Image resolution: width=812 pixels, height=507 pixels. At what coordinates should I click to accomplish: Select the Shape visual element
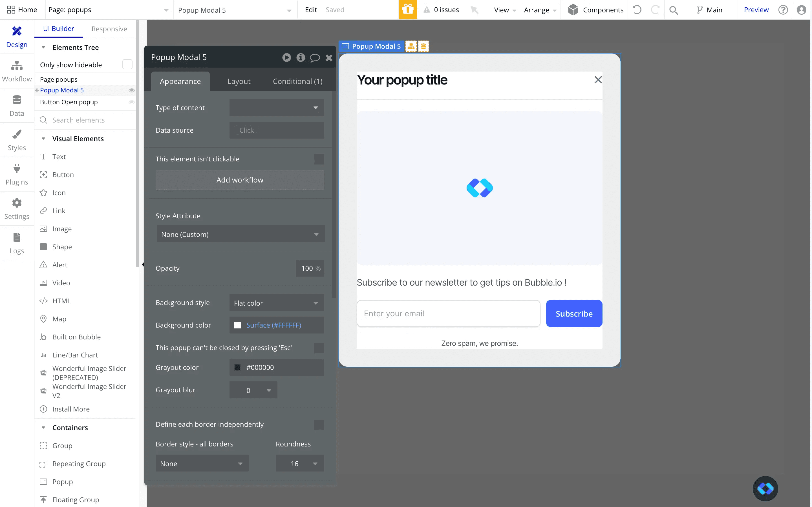[62, 247]
